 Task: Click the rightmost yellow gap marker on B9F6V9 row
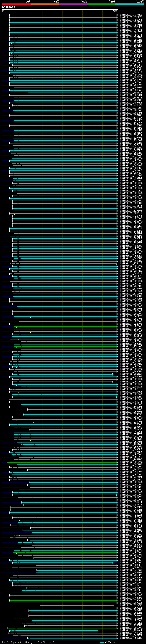(x=32, y=79)
